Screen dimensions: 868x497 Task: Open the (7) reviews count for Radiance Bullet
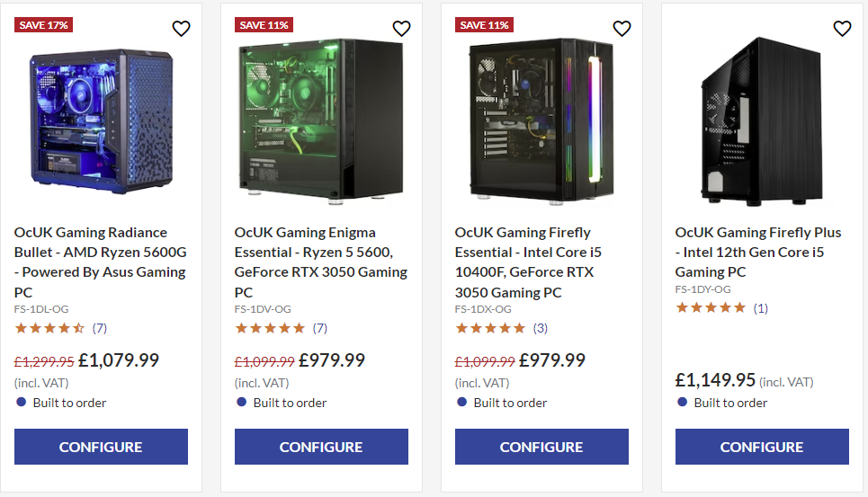(100, 328)
